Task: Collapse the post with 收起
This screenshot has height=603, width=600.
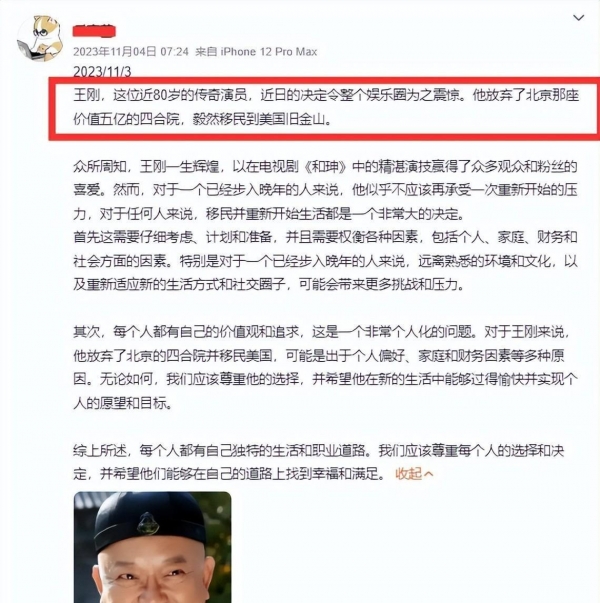Action: pyautogui.click(x=409, y=473)
